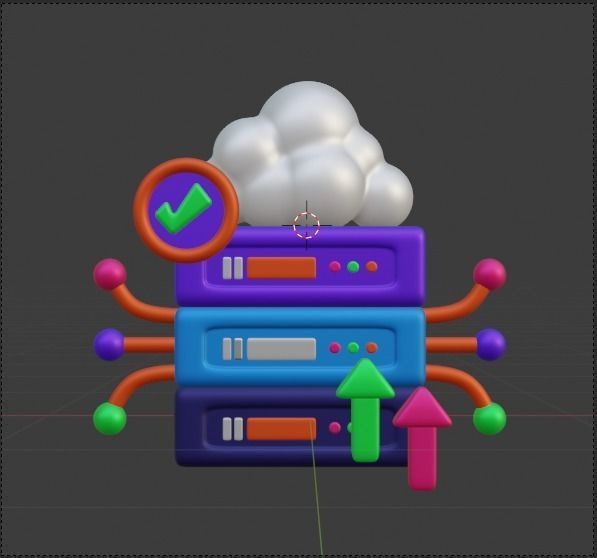Select the purple sphere on left side
This screenshot has height=558, width=597.
tap(109, 345)
